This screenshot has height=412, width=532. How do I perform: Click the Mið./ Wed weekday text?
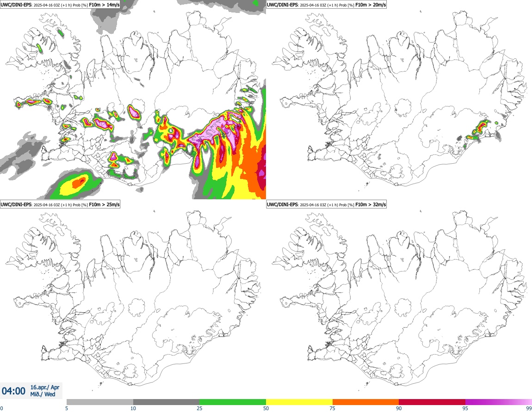(x=43, y=394)
